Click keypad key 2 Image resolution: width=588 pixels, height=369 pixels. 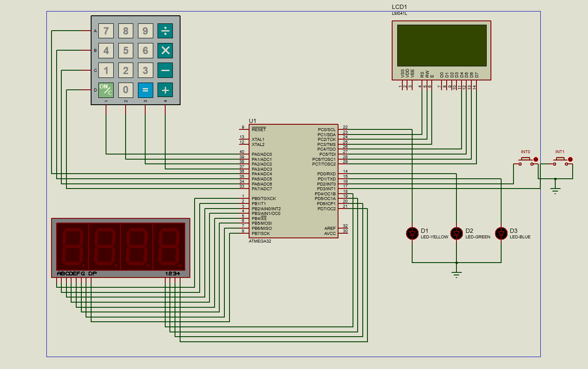126,70
